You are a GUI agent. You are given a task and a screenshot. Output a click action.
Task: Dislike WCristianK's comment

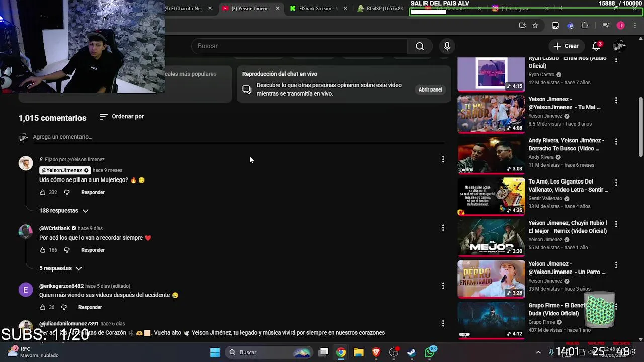66,250
